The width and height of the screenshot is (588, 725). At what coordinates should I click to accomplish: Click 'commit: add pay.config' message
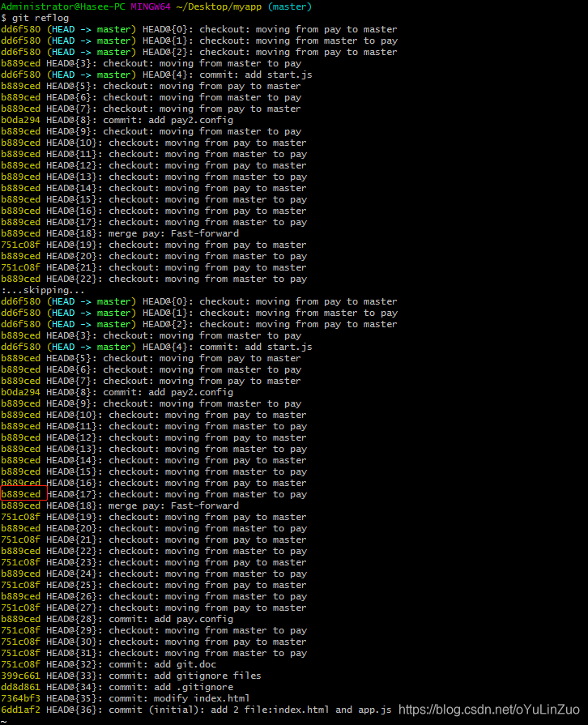coord(171,619)
